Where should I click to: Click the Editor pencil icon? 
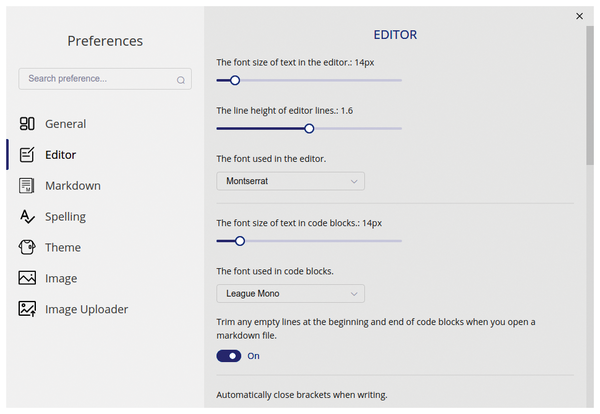[27, 155]
